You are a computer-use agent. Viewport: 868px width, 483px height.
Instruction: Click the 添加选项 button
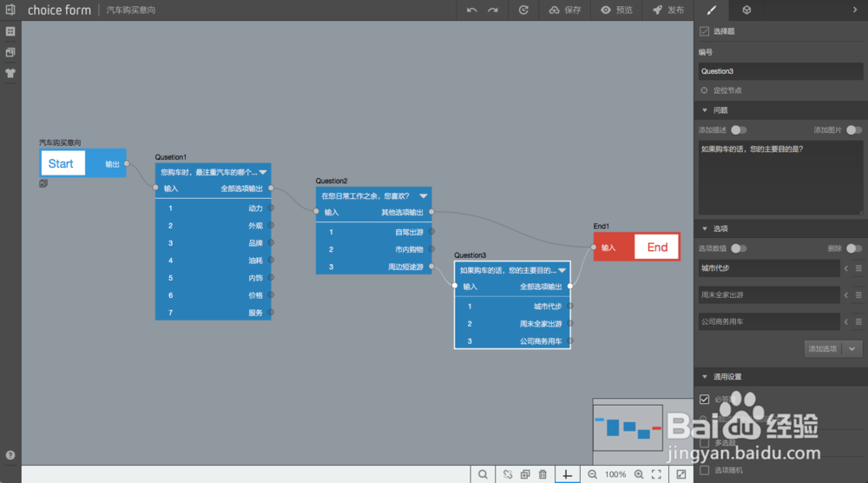pos(823,349)
